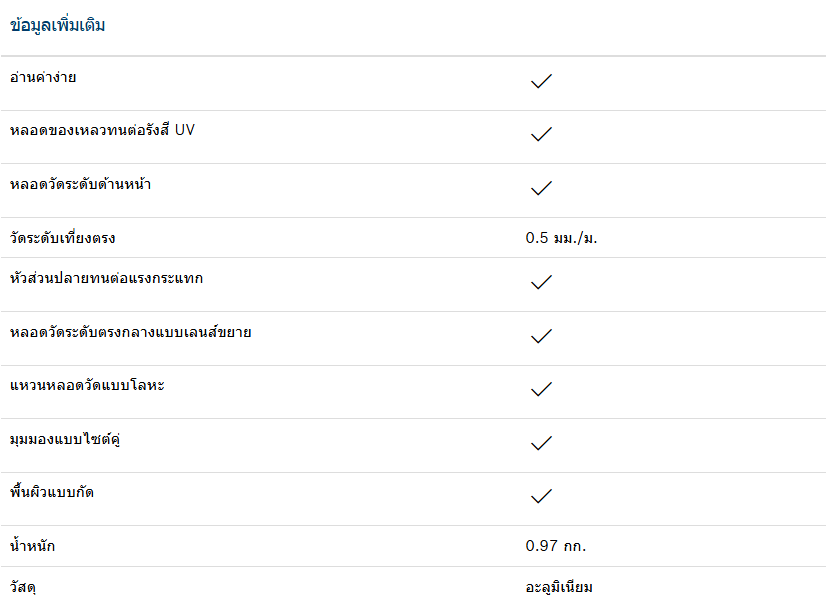Select the checkmark for หลอดวัดระดับด้านหน้า
The width and height of the screenshot is (833, 615).
click(541, 189)
